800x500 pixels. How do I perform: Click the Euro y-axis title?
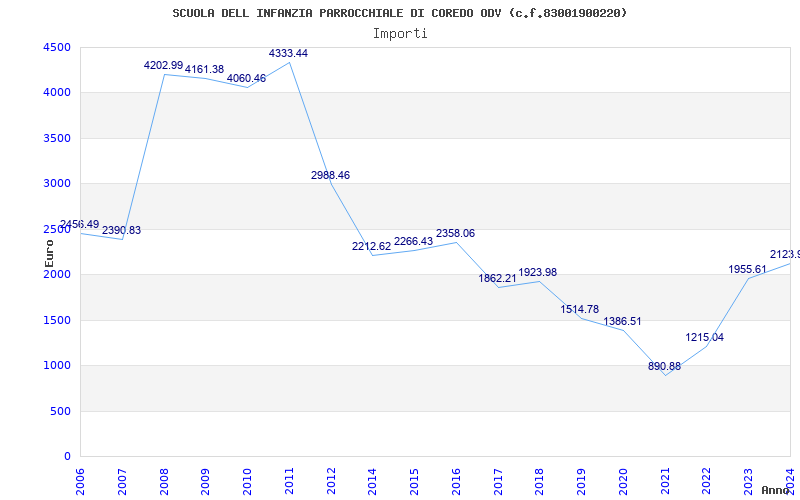(49, 253)
